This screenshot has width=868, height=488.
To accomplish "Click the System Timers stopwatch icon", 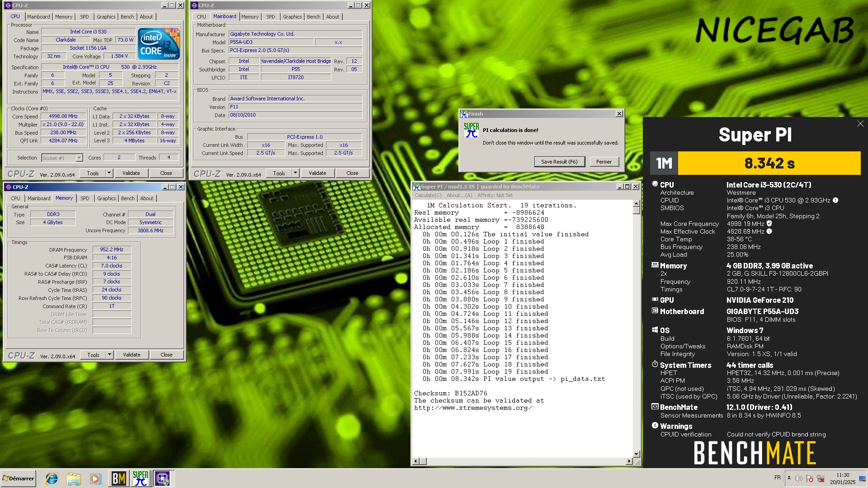I will (655, 364).
